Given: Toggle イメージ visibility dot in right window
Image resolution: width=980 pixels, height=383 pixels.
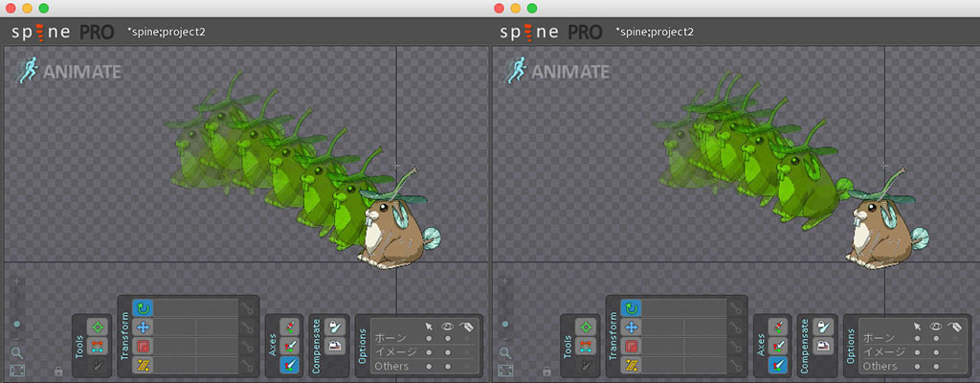Looking at the screenshot, I should pos(936,352).
